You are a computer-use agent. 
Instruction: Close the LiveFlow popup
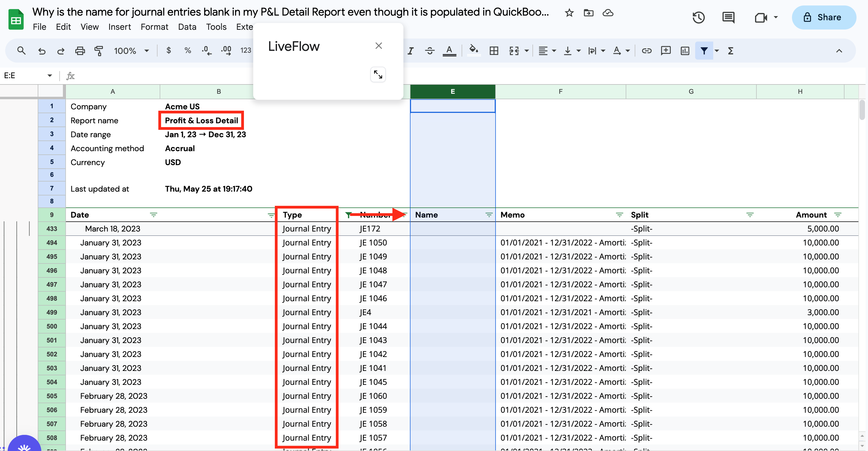coord(378,45)
